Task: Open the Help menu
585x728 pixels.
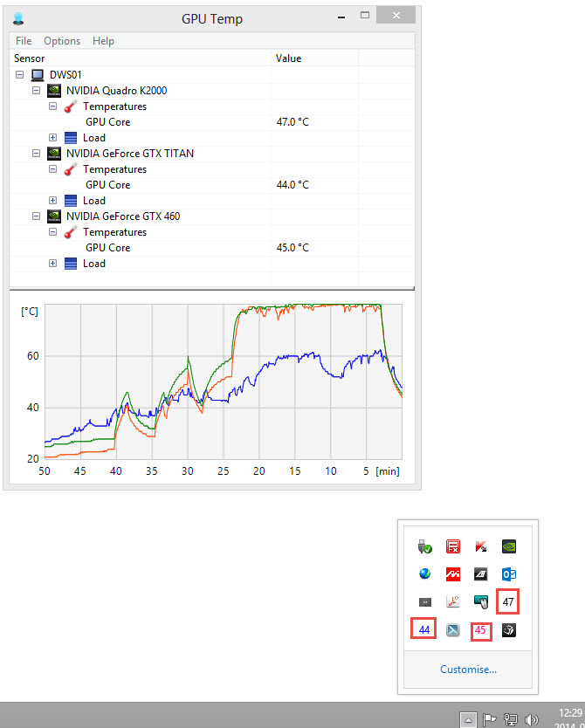Action: coord(103,41)
